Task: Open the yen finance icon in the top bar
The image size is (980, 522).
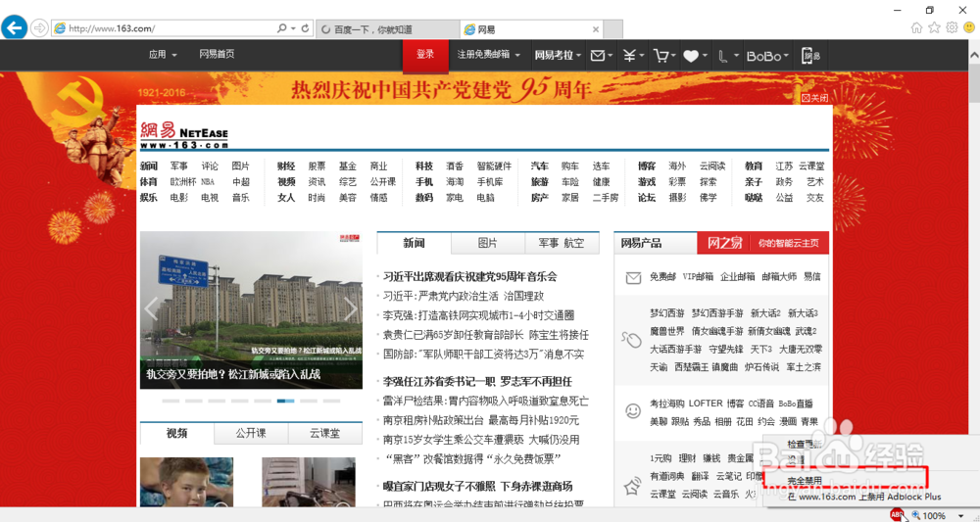Action: point(629,56)
